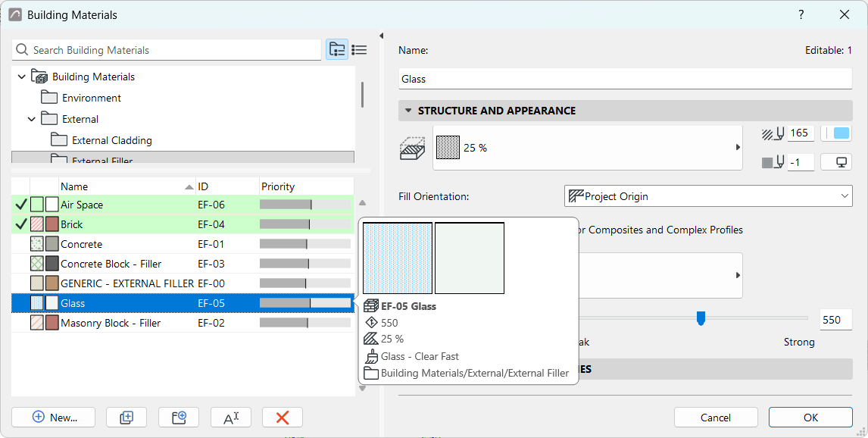
Task: Sort the list by the Name column
Action: coord(127,186)
